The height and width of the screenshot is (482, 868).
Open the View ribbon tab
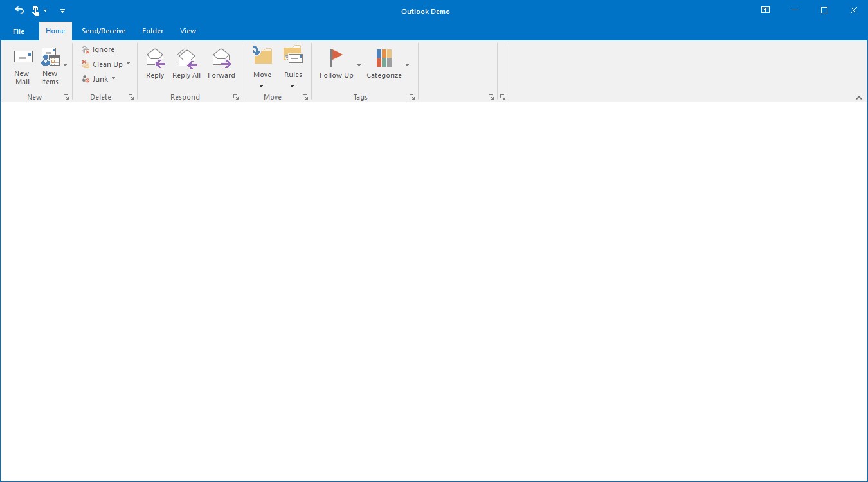[x=188, y=31]
